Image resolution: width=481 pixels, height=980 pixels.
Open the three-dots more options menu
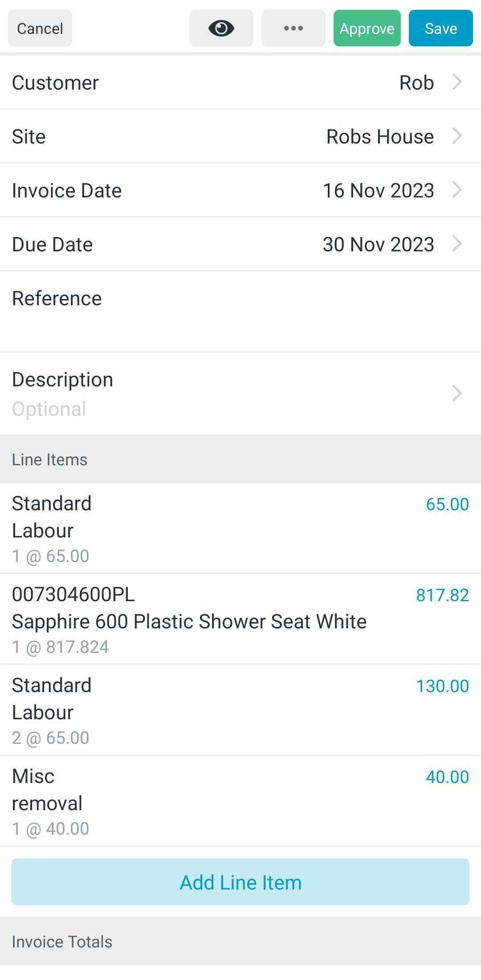click(293, 28)
